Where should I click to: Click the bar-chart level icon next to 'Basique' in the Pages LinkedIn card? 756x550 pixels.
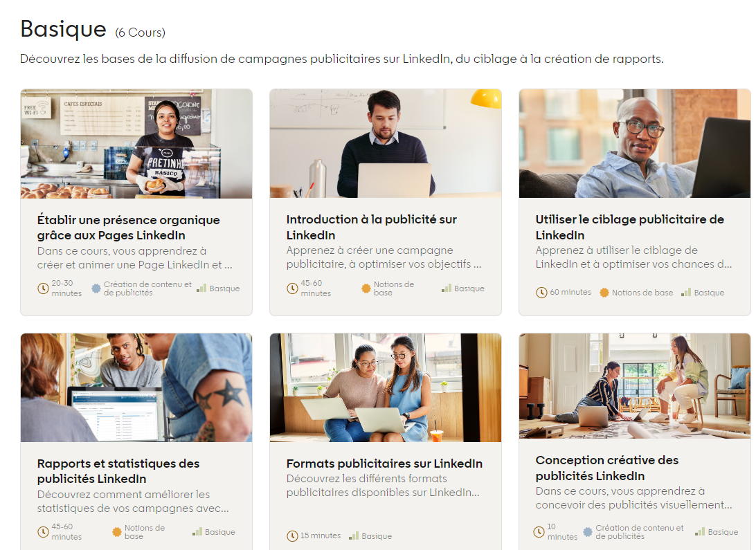(x=201, y=288)
